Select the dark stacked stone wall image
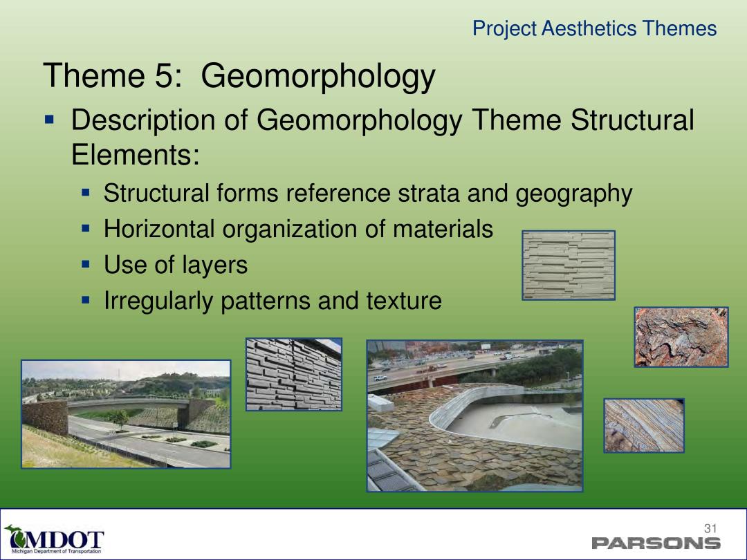The height and width of the screenshot is (560, 747). (x=294, y=374)
